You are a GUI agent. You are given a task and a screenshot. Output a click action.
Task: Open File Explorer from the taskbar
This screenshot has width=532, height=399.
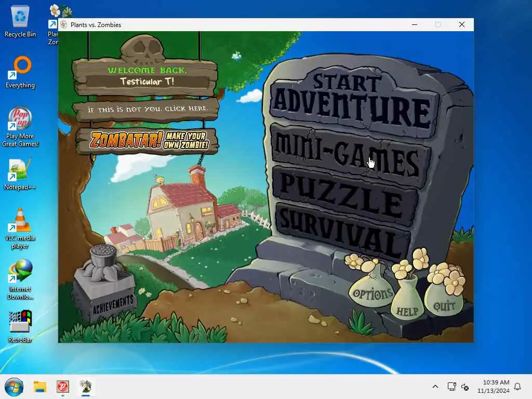39,387
